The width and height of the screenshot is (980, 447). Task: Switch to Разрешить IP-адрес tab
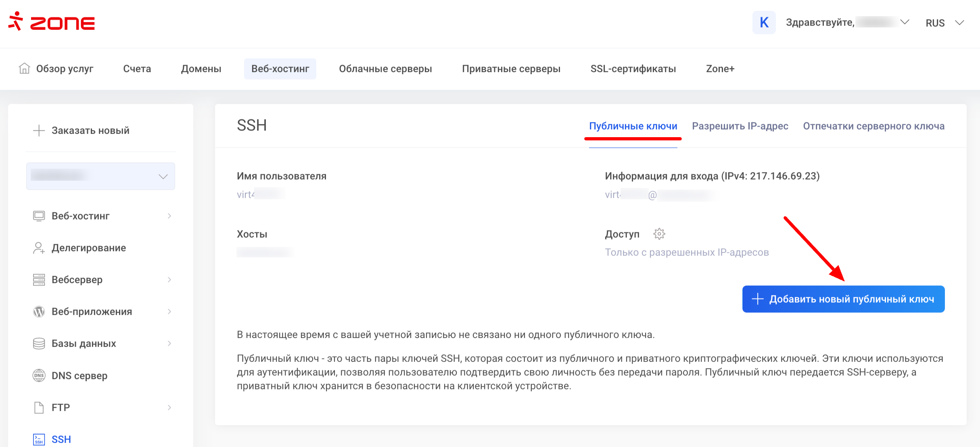[740, 126]
